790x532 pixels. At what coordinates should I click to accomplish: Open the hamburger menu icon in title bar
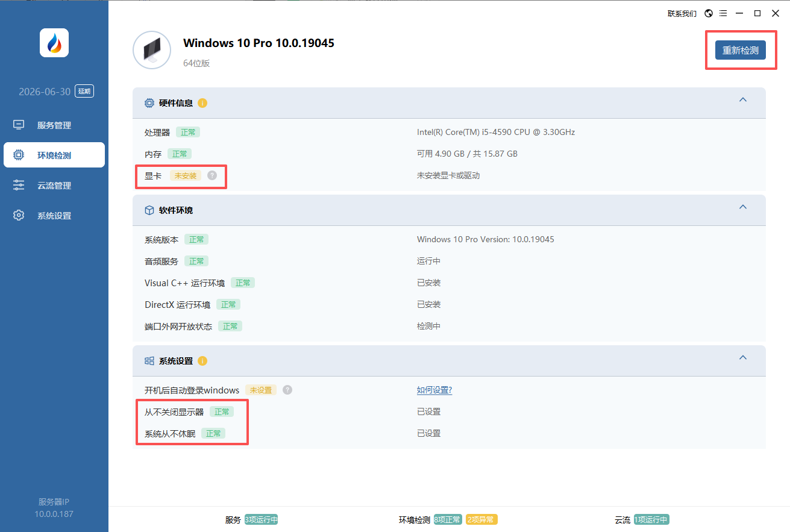point(723,13)
